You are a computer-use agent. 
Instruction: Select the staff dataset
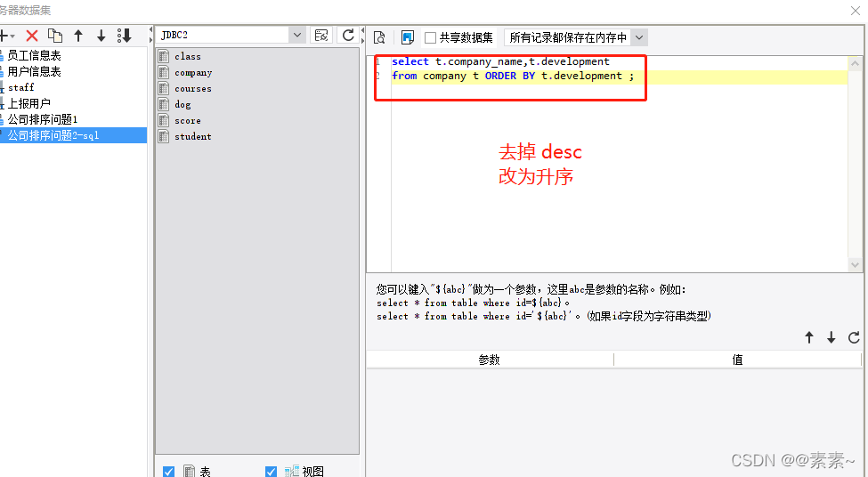pos(21,87)
